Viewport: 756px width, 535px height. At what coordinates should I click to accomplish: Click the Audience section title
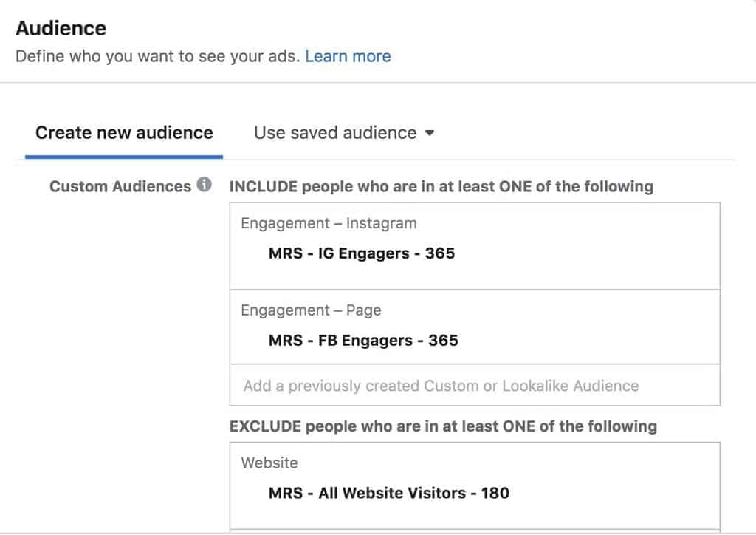click(61, 27)
